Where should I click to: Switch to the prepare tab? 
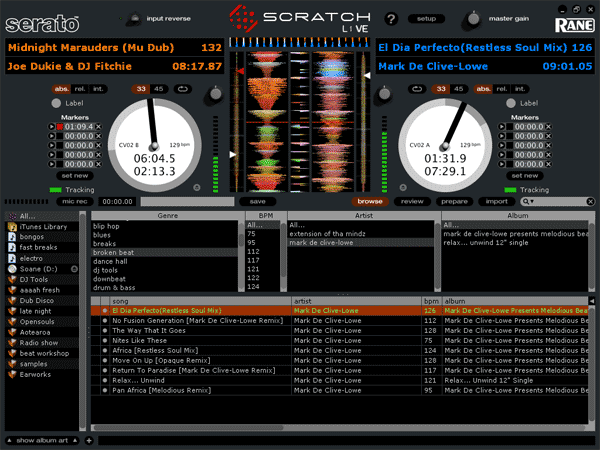click(454, 202)
